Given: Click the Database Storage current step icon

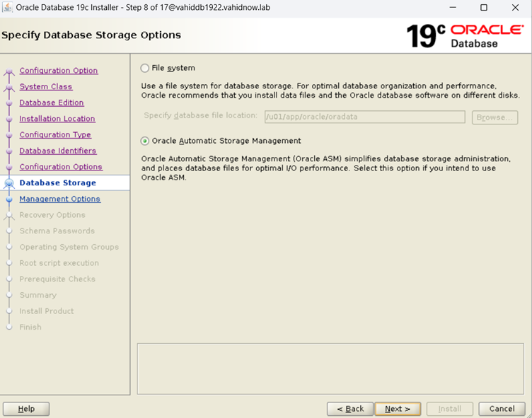Looking at the screenshot, I should [9, 183].
